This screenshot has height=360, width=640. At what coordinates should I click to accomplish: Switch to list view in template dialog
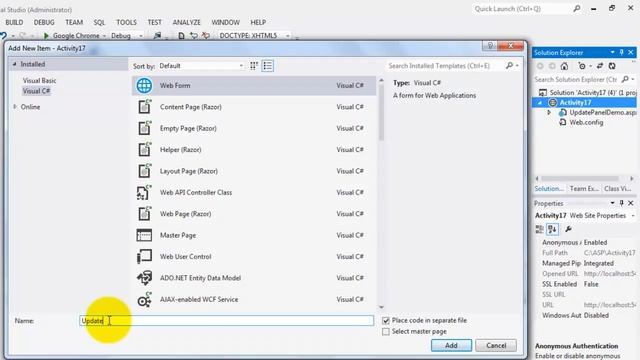(268, 66)
